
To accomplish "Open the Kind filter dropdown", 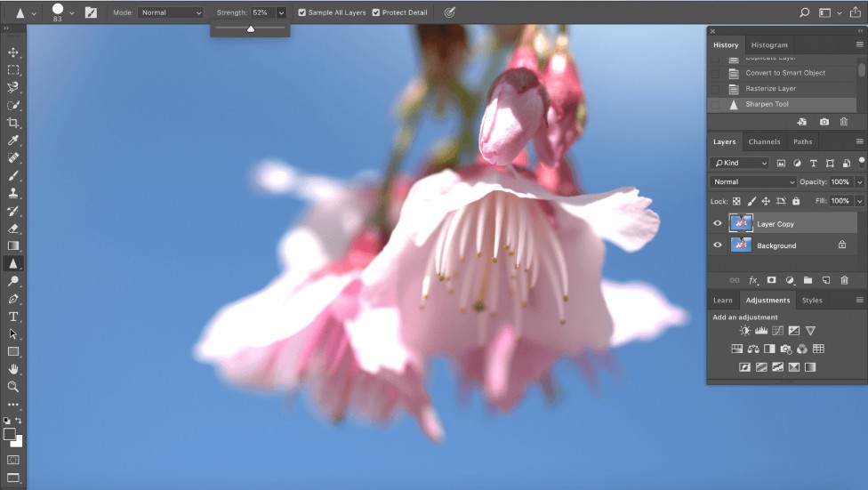I will (740, 163).
